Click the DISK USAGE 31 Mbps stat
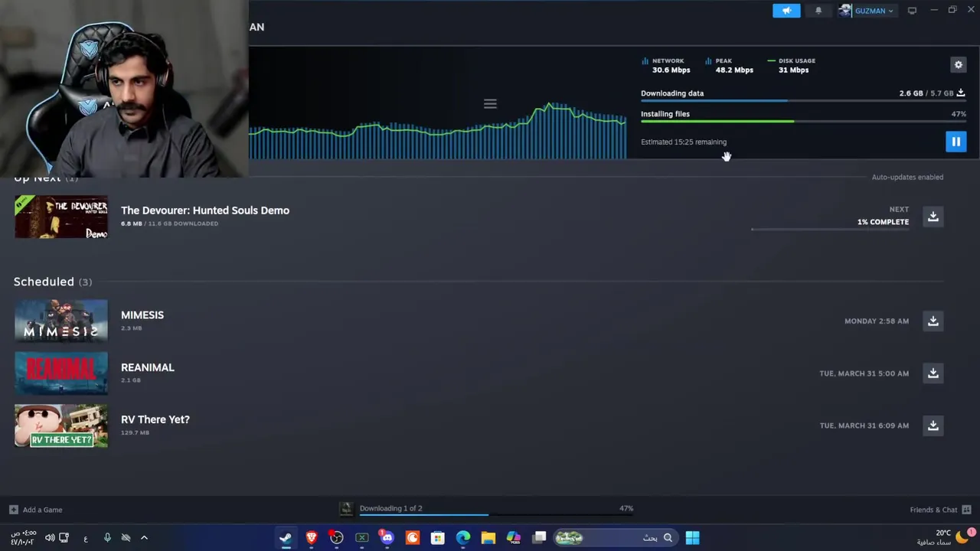Viewport: 980px width, 551px height. click(x=792, y=65)
